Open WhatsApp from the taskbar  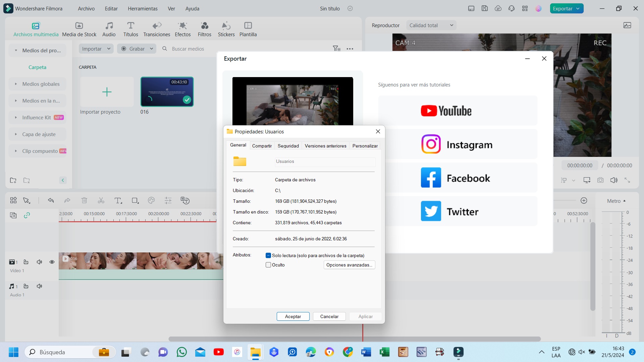pyautogui.click(x=181, y=352)
